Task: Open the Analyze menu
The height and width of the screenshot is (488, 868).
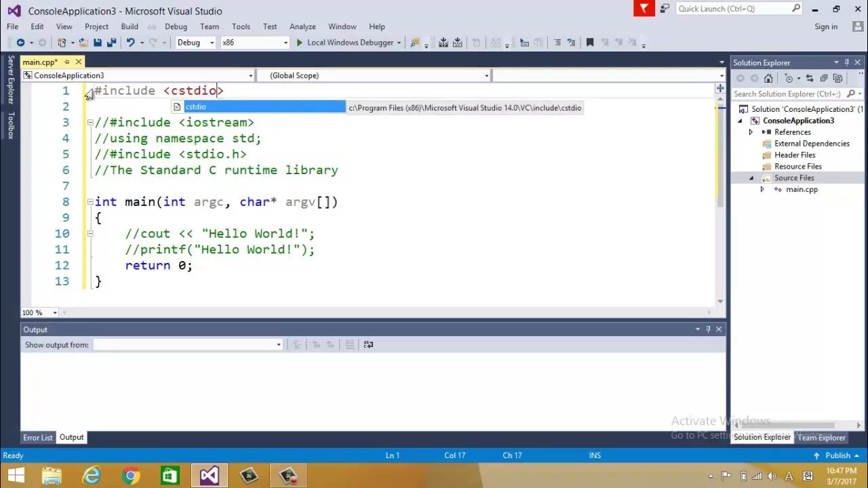Action: pyautogui.click(x=302, y=26)
